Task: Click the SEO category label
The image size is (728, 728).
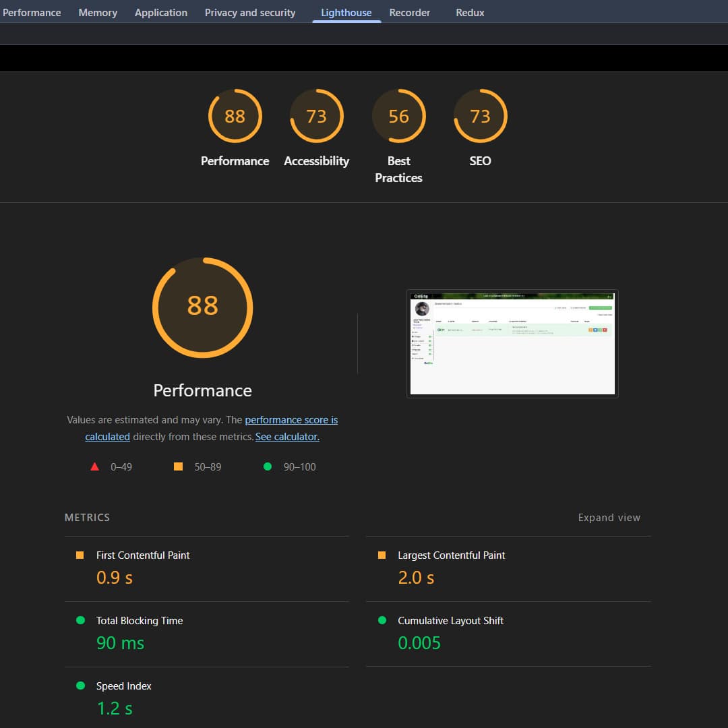Action: pyautogui.click(x=480, y=161)
